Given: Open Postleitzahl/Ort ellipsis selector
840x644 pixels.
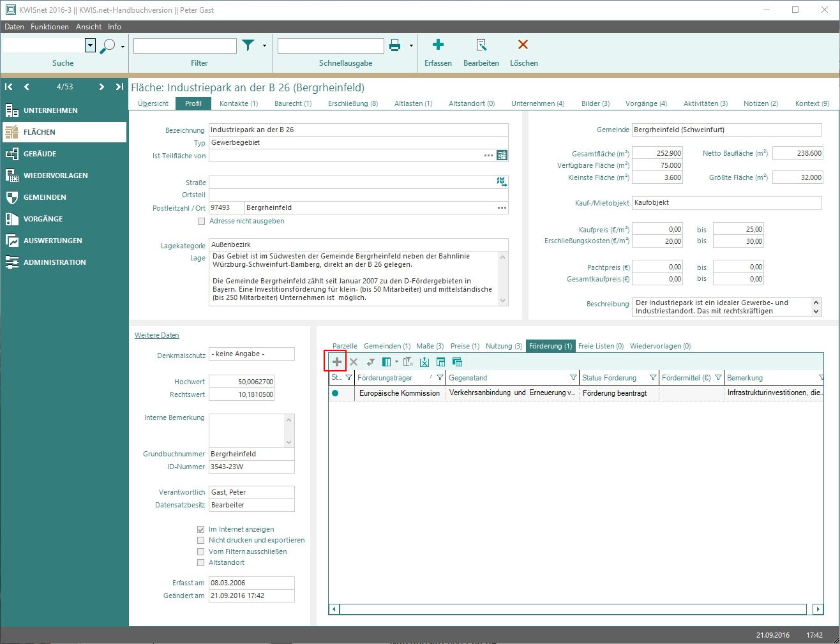Looking at the screenshot, I should [502, 208].
